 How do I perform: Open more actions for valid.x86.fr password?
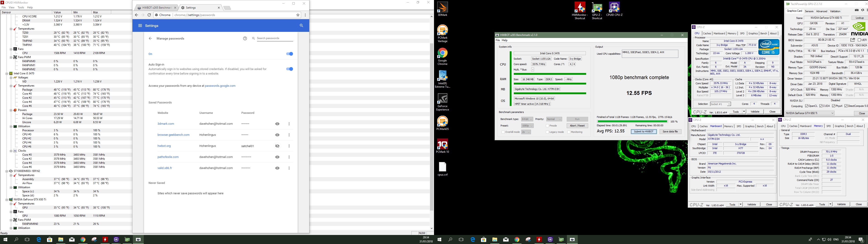coord(289,168)
